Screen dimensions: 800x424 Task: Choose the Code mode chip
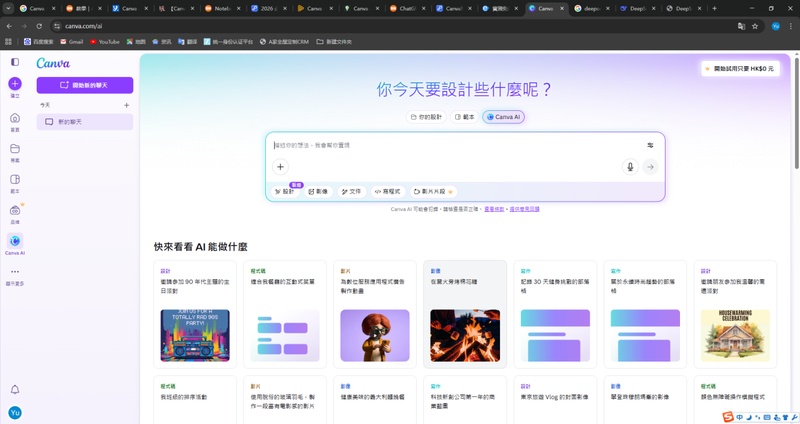coord(388,192)
